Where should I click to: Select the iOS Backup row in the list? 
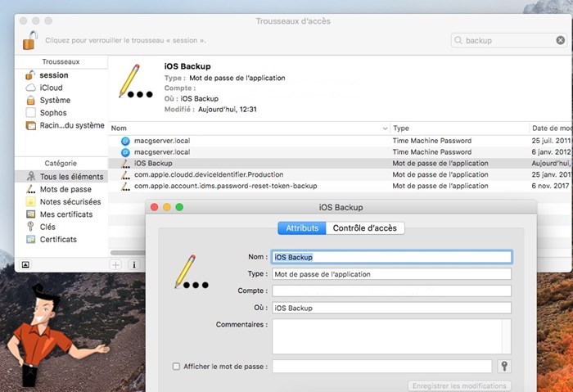(340, 164)
